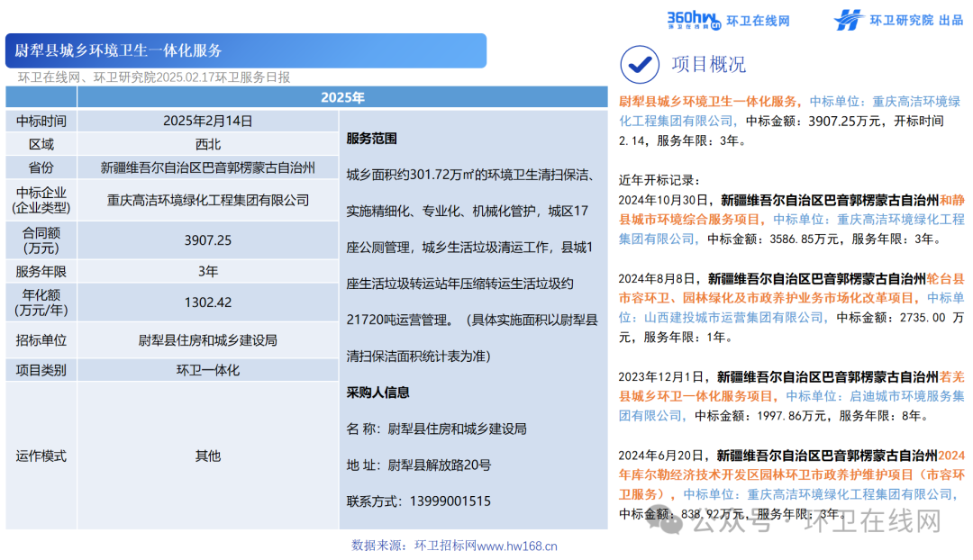Select the 3年 value cell
Image resolution: width=973 pixels, height=560 pixels.
pyautogui.click(x=208, y=272)
